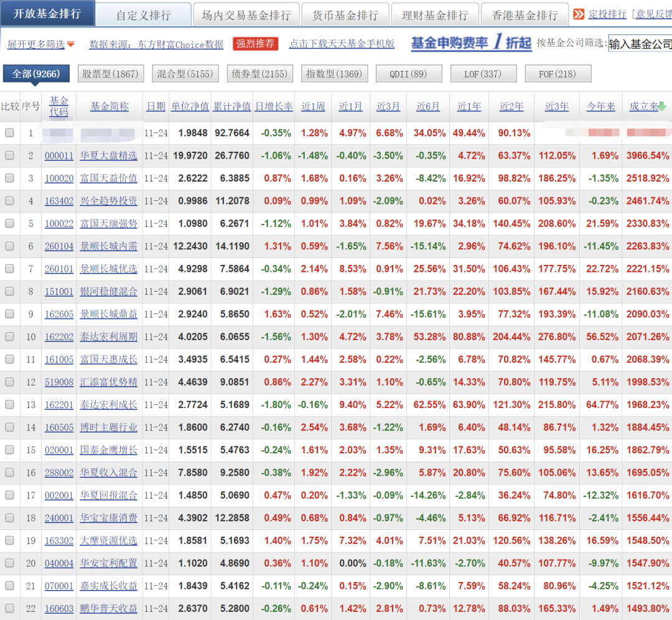Sort the table by 近1年 column
This screenshot has height=620, width=672.
469,106
